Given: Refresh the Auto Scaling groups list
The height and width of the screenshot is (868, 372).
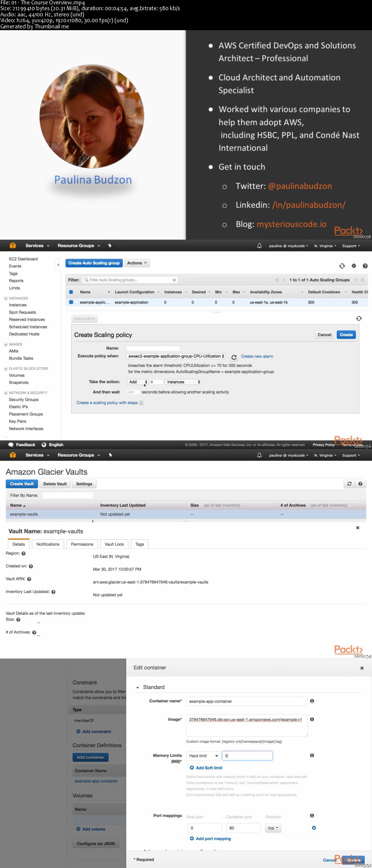Looking at the screenshot, I should pos(342,266).
